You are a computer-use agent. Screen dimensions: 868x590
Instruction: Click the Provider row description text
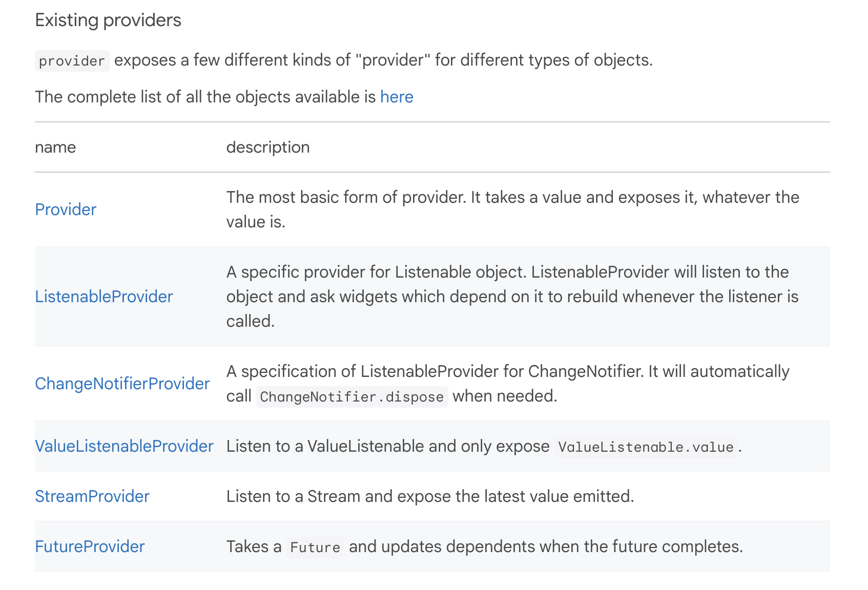512,209
